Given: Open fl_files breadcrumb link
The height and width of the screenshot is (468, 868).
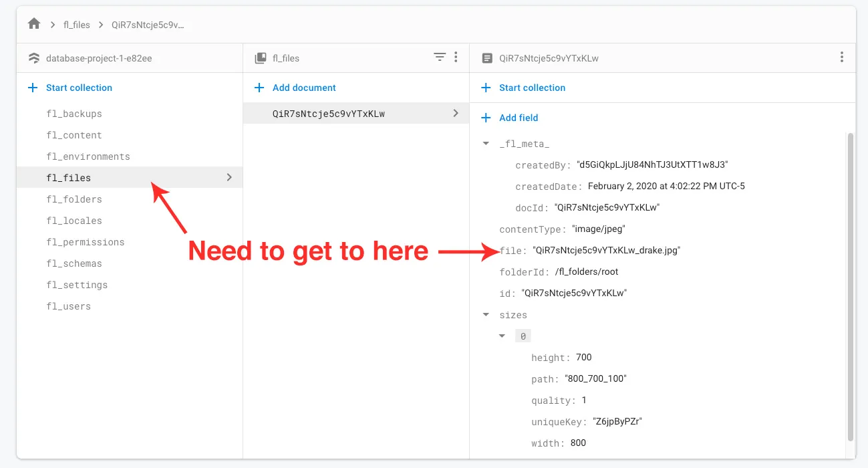Looking at the screenshot, I should tap(77, 25).
